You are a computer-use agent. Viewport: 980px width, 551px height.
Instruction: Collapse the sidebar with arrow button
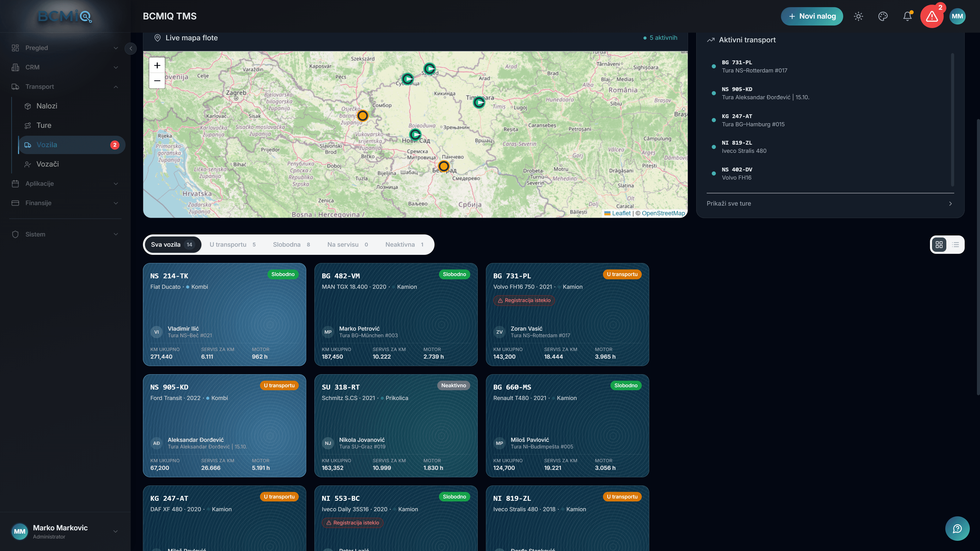[x=130, y=48]
